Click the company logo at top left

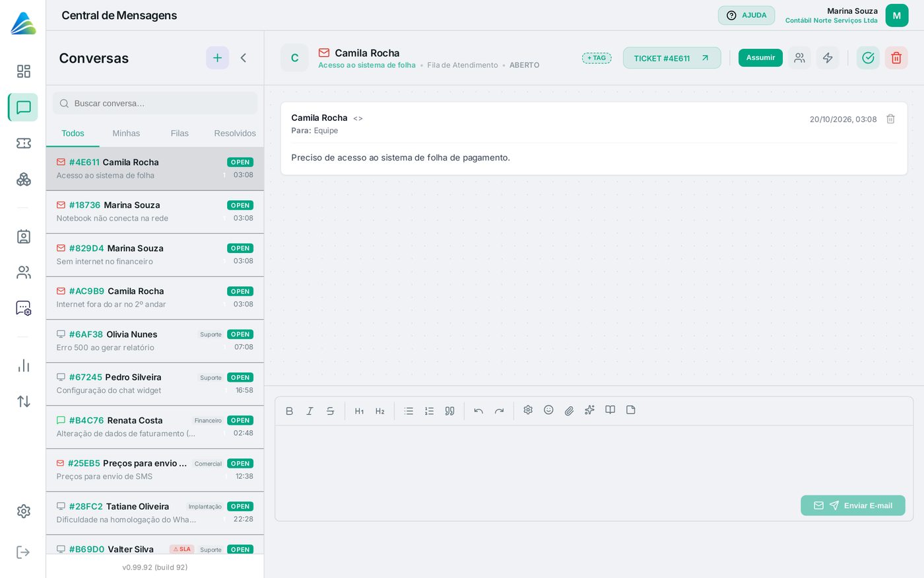pyautogui.click(x=23, y=23)
